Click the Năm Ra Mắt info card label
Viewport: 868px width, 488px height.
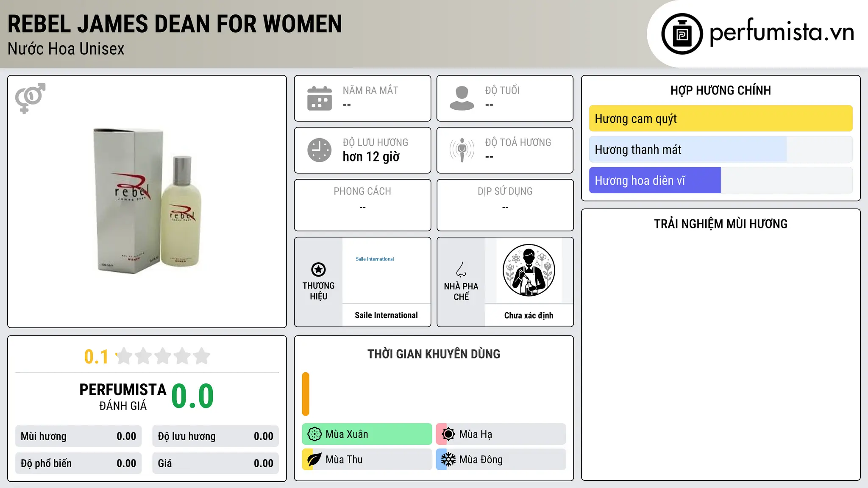point(370,91)
